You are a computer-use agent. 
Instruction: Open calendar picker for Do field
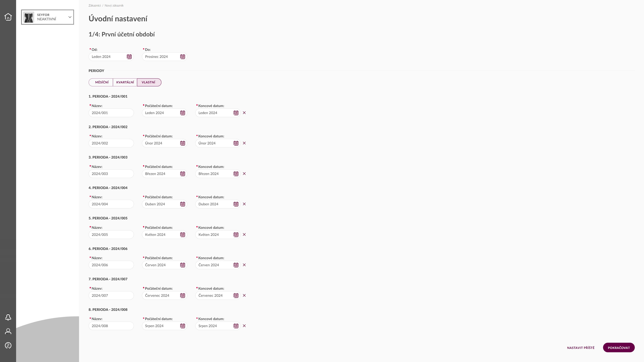coord(183,57)
